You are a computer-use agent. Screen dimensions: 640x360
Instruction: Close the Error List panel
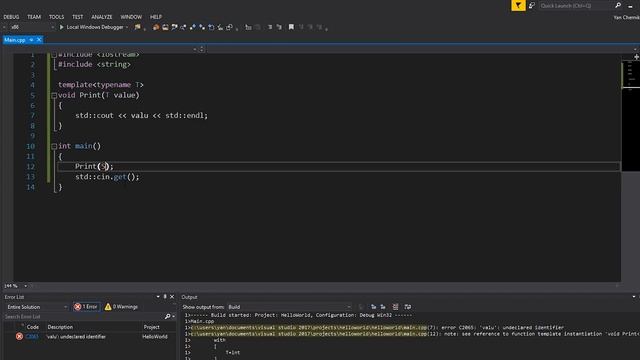click(x=172, y=297)
